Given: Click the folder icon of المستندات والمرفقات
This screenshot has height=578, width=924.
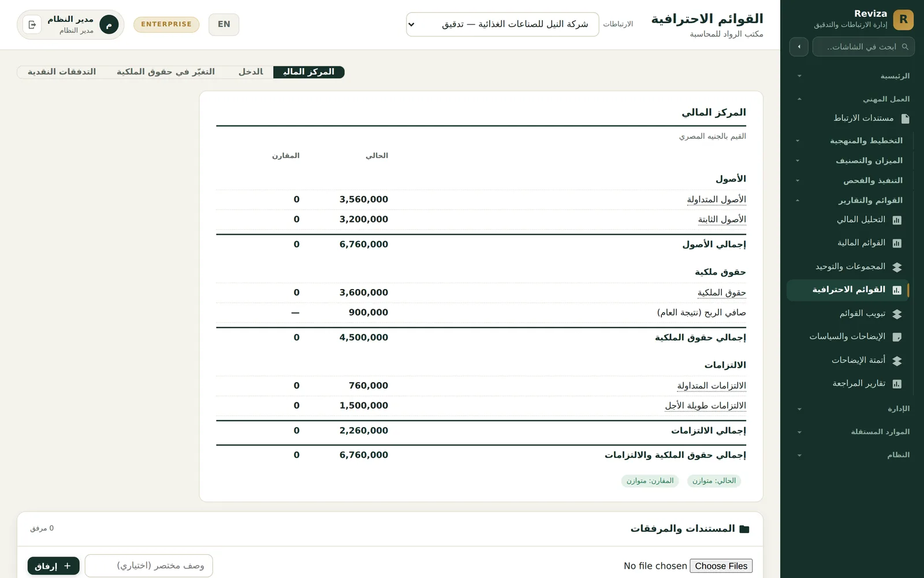Looking at the screenshot, I should point(744,529).
